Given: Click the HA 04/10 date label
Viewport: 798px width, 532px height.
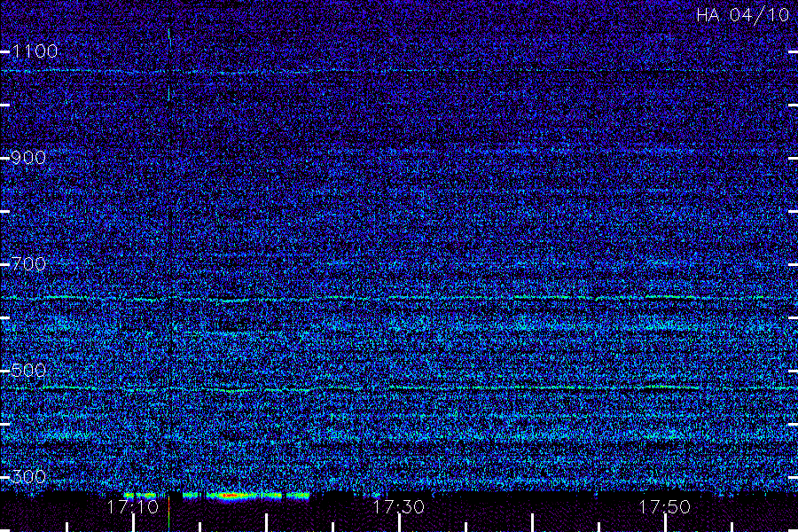Looking at the screenshot, I should (742, 15).
